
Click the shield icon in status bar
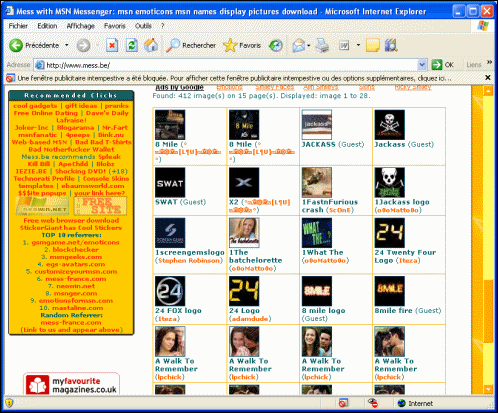[x=9, y=403]
